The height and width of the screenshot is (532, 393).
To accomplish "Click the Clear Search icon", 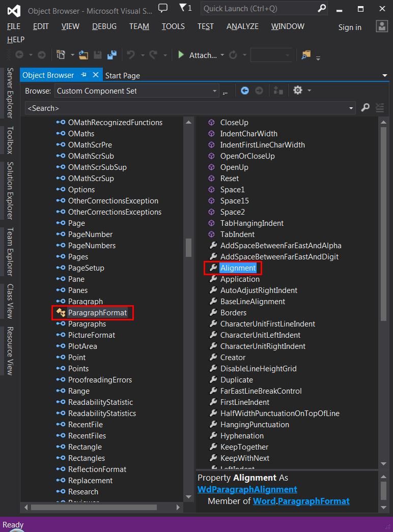I will click(380, 108).
